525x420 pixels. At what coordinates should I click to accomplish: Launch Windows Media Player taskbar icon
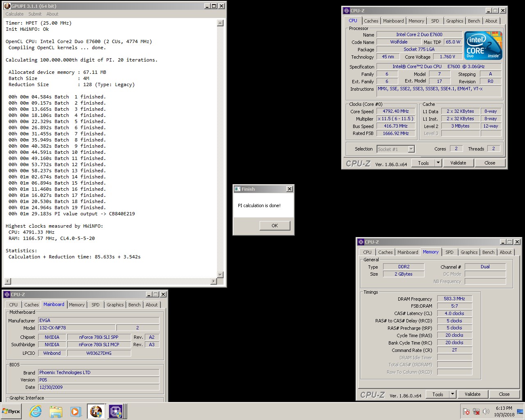point(75,411)
